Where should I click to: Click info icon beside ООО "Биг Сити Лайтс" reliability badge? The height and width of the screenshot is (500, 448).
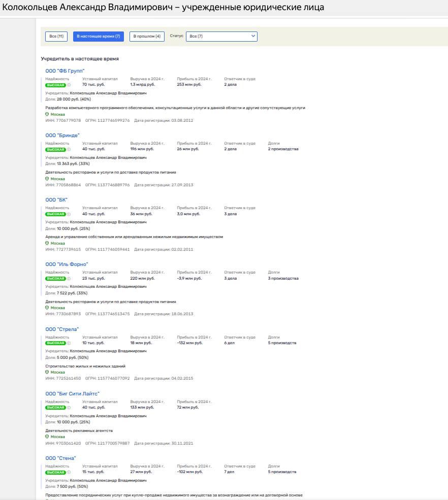click(69, 408)
